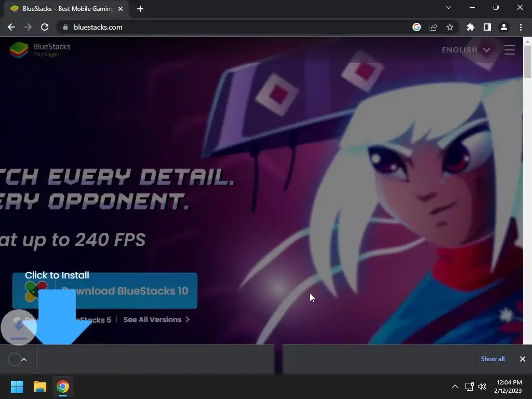Open the clock showing 12:04 PM
The height and width of the screenshot is (399, 532).
pos(508,387)
